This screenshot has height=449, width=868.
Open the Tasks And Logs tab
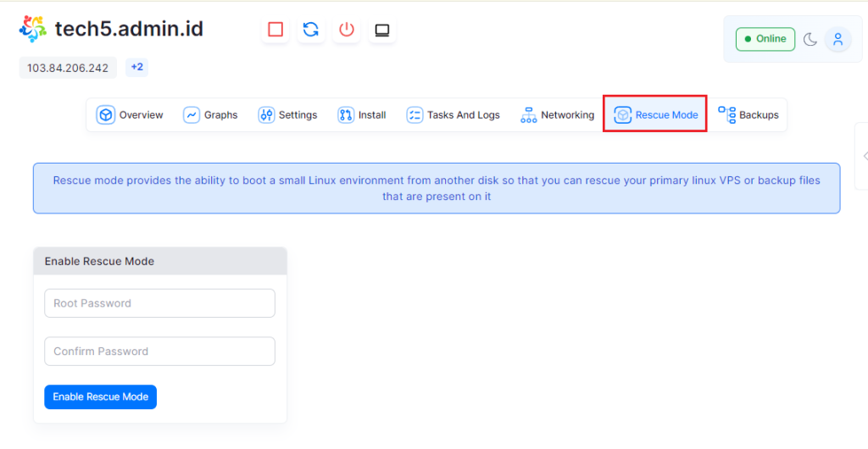pyautogui.click(x=453, y=115)
